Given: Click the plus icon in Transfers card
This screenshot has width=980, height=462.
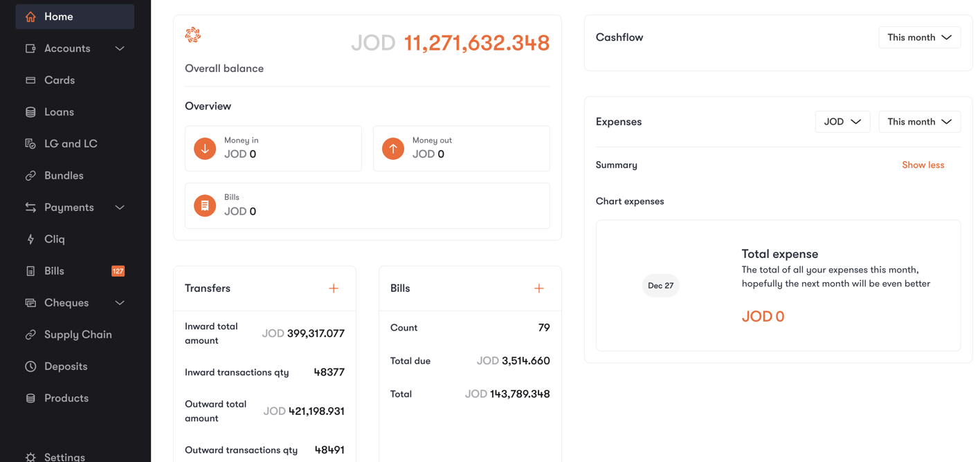Looking at the screenshot, I should click(334, 288).
